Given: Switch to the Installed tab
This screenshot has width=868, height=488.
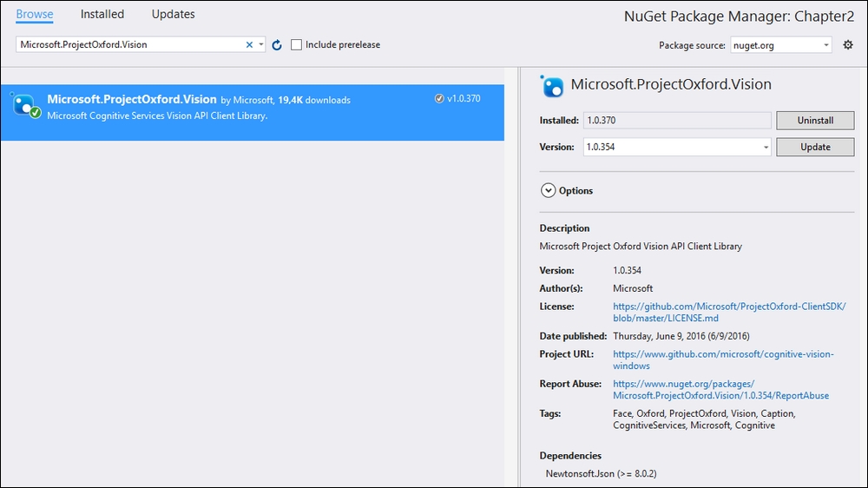Looking at the screenshot, I should click(102, 15).
